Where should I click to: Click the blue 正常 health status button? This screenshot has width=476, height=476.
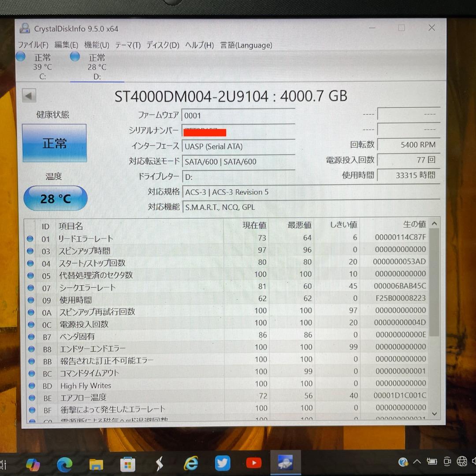pos(54,143)
